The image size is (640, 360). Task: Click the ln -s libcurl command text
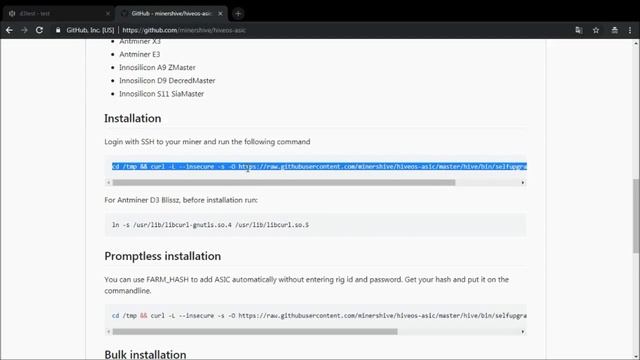(210, 225)
